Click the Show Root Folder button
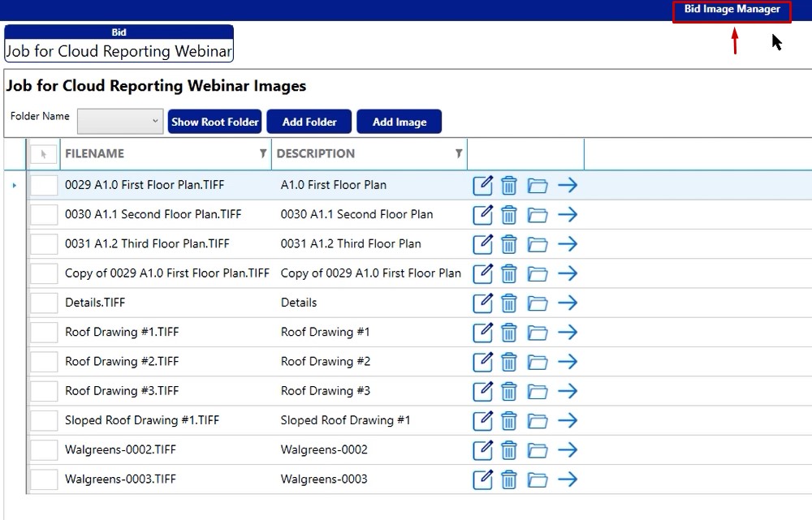Viewport: 812px width, 520px height. tap(214, 122)
